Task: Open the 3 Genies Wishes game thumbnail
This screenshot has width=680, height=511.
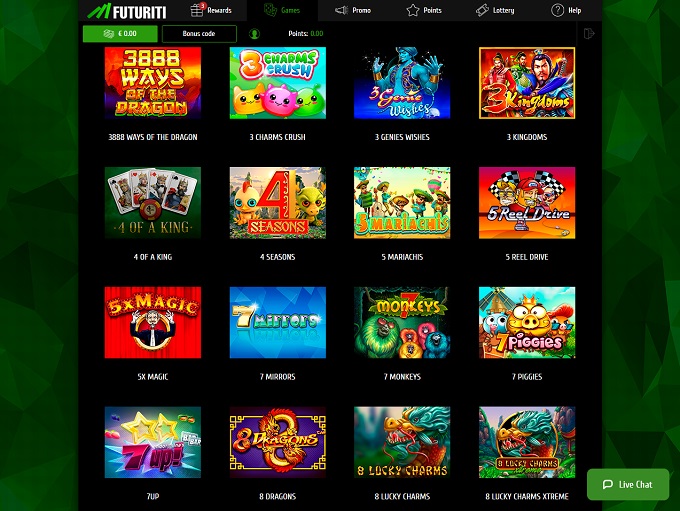Action: tap(402, 83)
